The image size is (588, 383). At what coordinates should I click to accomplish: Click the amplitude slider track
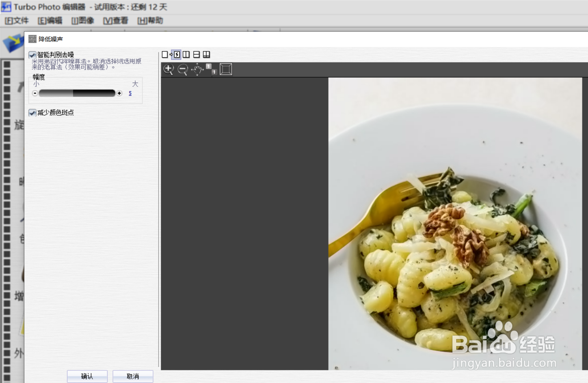(x=77, y=93)
